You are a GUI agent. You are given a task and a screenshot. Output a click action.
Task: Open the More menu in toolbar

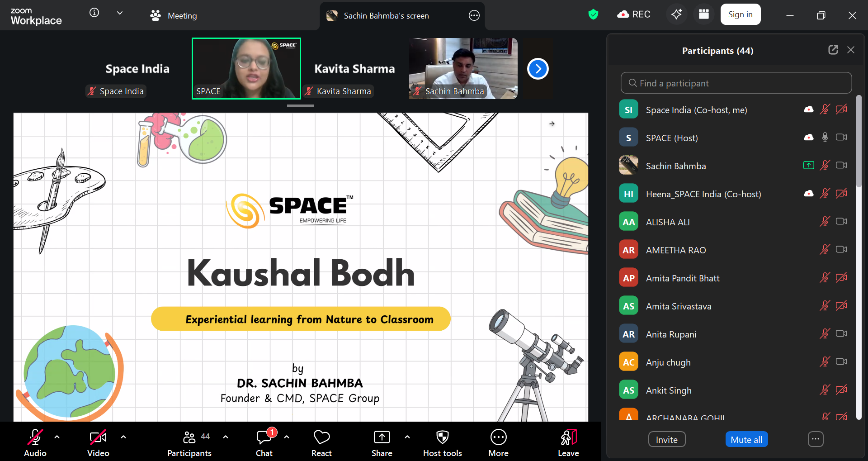click(x=498, y=443)
